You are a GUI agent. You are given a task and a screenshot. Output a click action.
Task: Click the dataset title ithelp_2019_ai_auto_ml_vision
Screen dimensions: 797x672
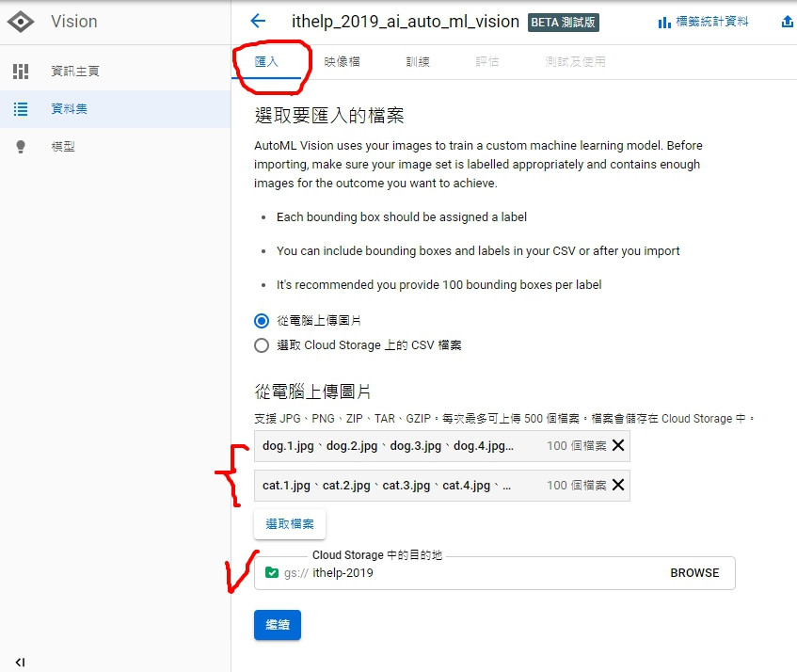coord(406,22)
